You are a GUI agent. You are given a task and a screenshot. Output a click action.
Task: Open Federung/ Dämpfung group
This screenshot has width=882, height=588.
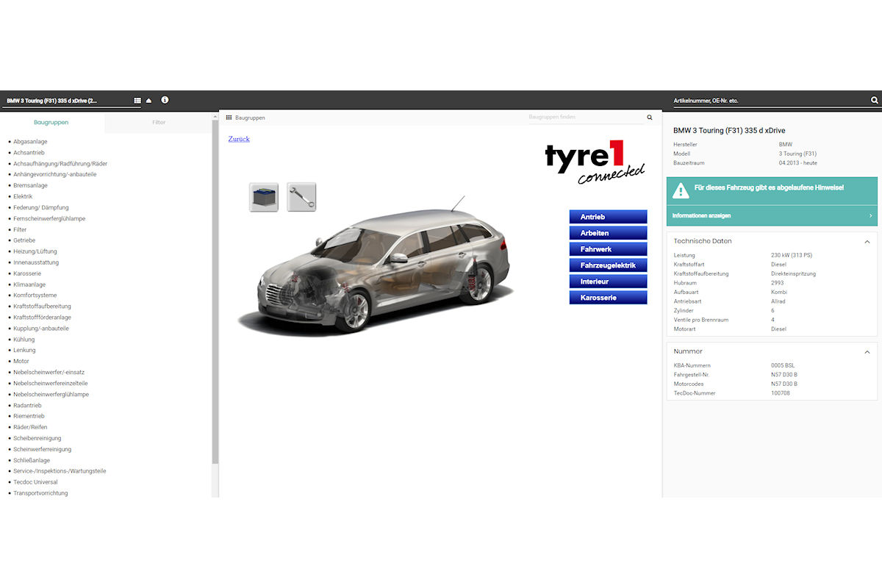point(40,208)
